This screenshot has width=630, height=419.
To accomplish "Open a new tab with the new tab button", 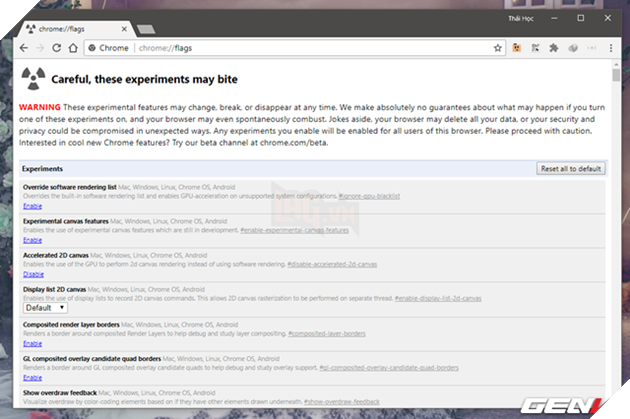I will tap(146, 29).
